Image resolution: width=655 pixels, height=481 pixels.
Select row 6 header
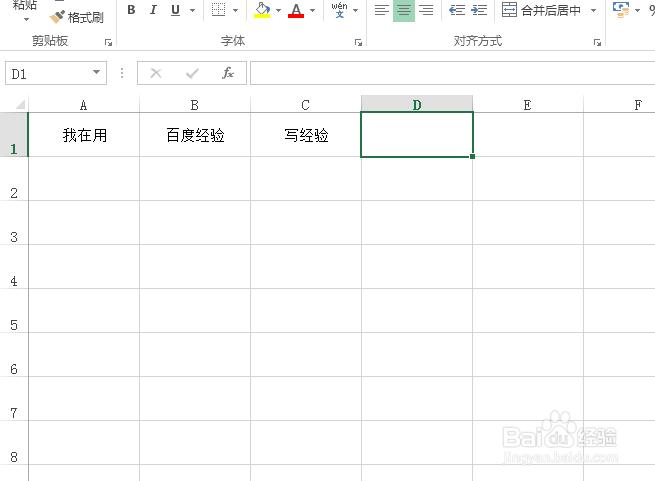pyautogui.click(x=14, y=355)
